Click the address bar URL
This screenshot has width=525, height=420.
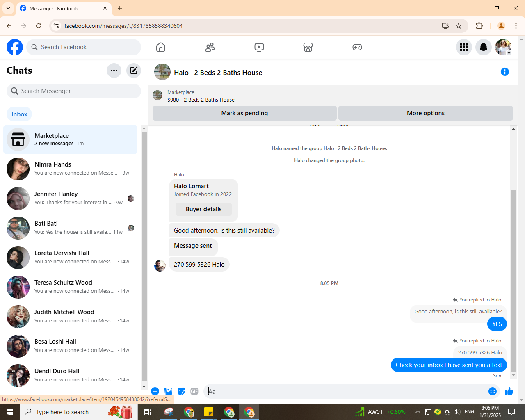click(x=123, y=26)
